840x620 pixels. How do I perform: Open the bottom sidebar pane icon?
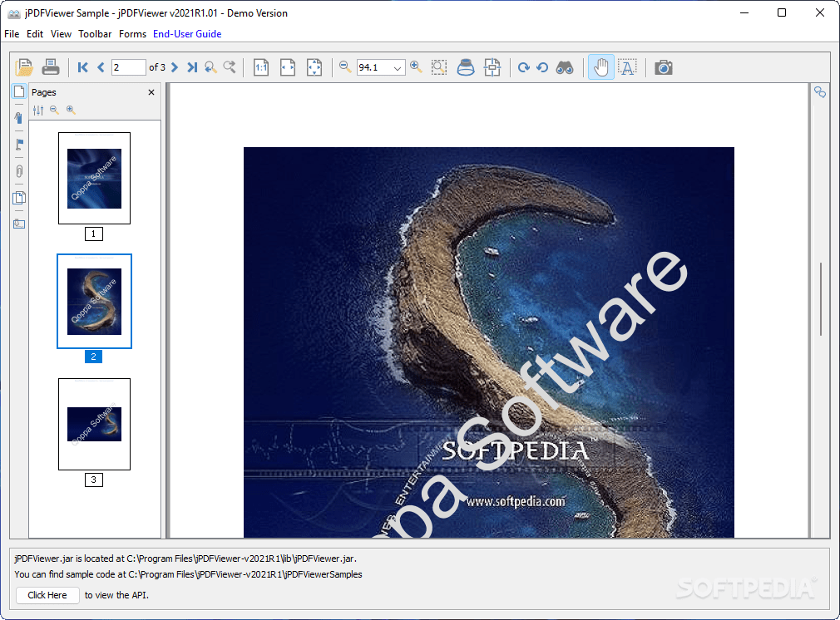click(x=19, y=224)
